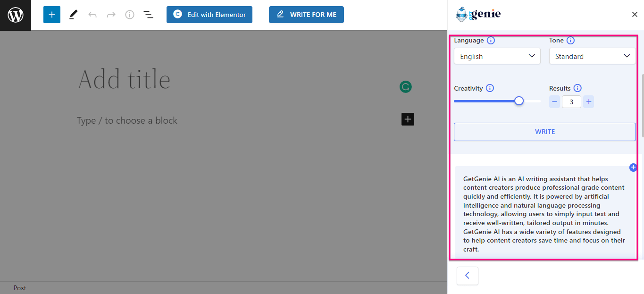The height and width of the screenshot is (294, 644).
Task: Click the WRITE button
Action: (545, 132)
